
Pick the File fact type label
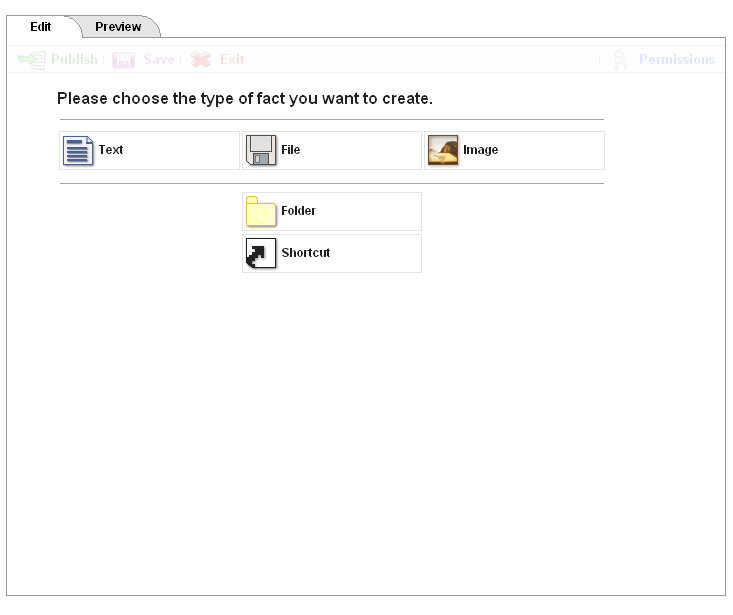tap(291, 151)
